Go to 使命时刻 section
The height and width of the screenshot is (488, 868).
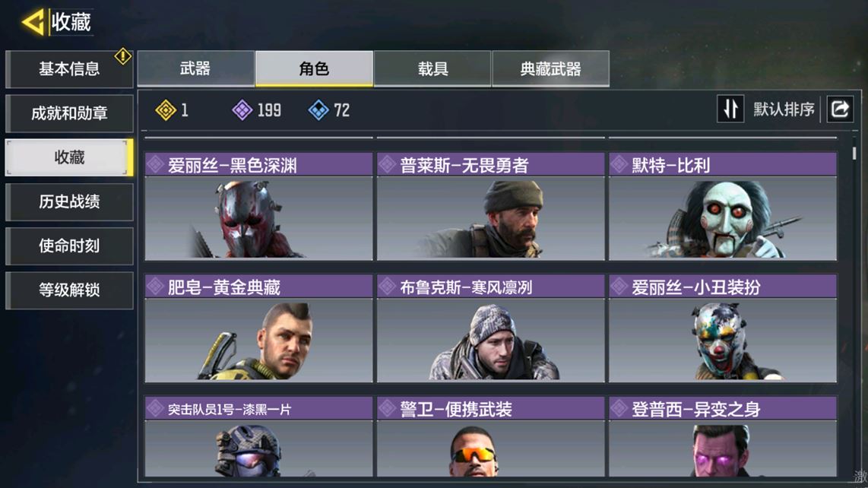coord(69,246)
